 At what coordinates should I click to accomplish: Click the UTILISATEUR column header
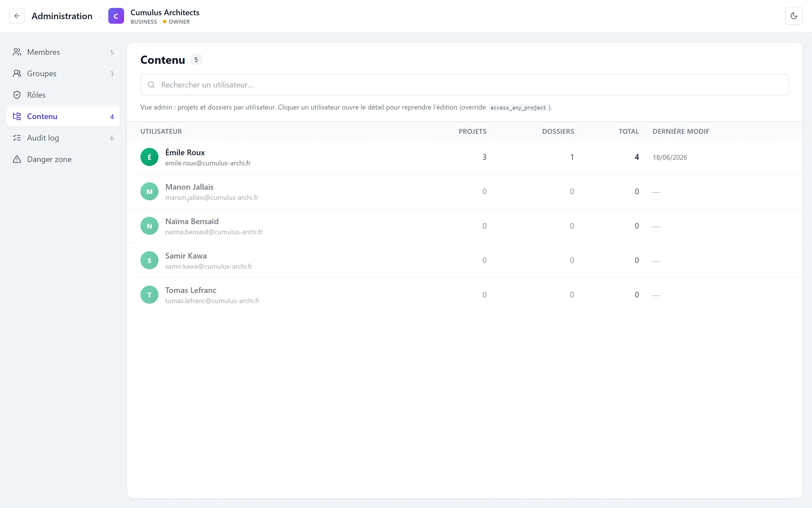coord(161,131)
